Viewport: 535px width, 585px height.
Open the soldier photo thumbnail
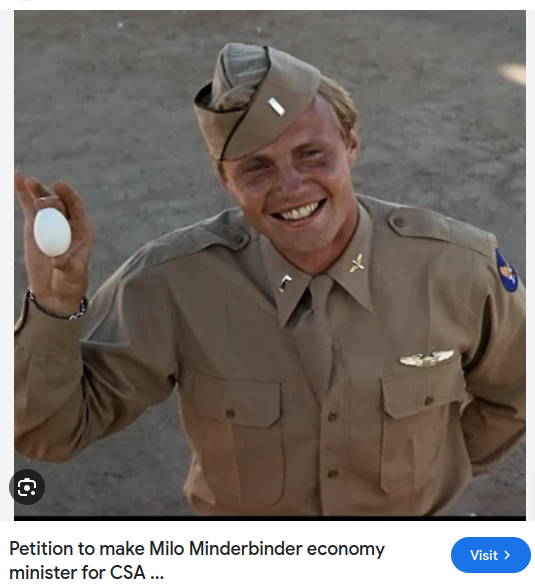[x=270, y=265]
